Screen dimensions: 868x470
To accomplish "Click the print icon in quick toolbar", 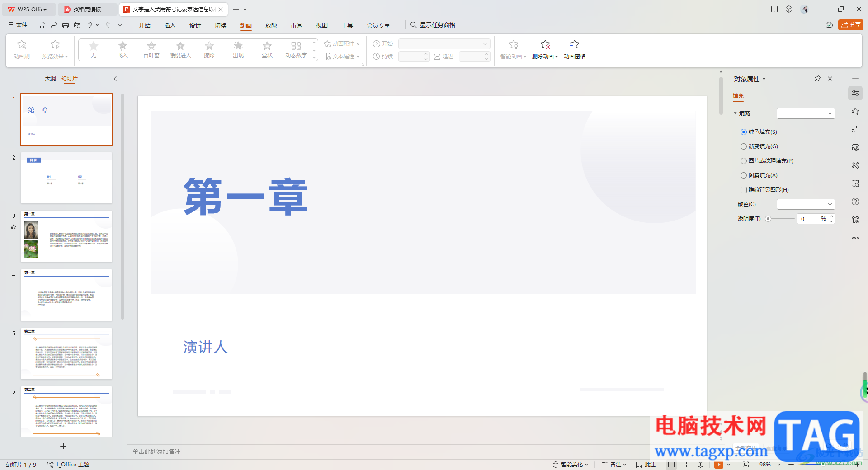I will [x=66, y=25].
